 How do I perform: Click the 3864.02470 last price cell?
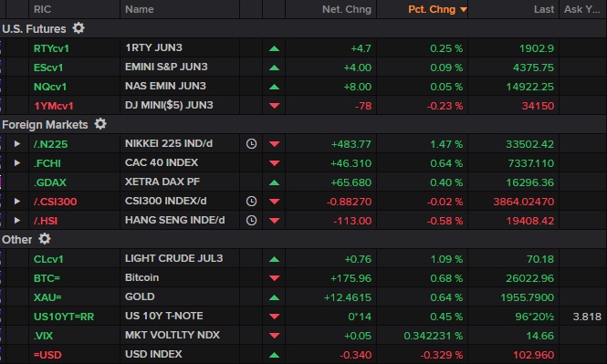pyautogui.click(x=524, y=202)
